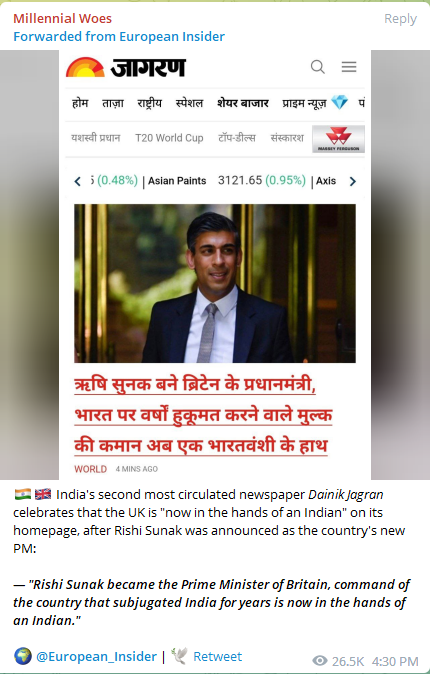The width and height of the screenshot is (430, 674).
Task: Click the Massey Ferguson ad logo
Action: [338, 139]
